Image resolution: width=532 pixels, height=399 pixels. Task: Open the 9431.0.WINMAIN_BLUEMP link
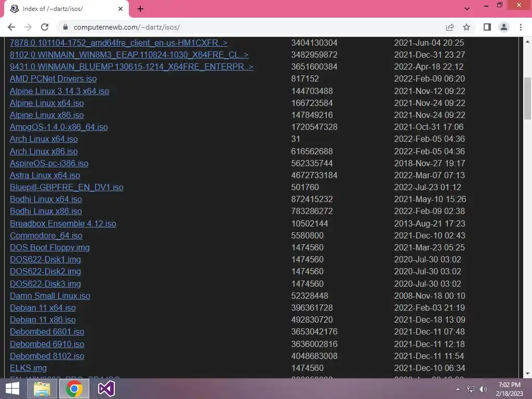pyautogui.click(x=131, y=66)
